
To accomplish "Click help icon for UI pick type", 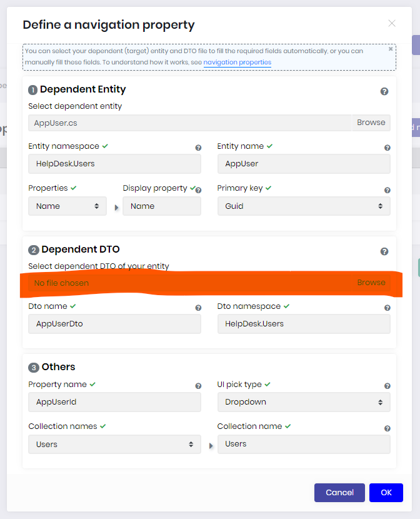I will [x=387, y=386].
